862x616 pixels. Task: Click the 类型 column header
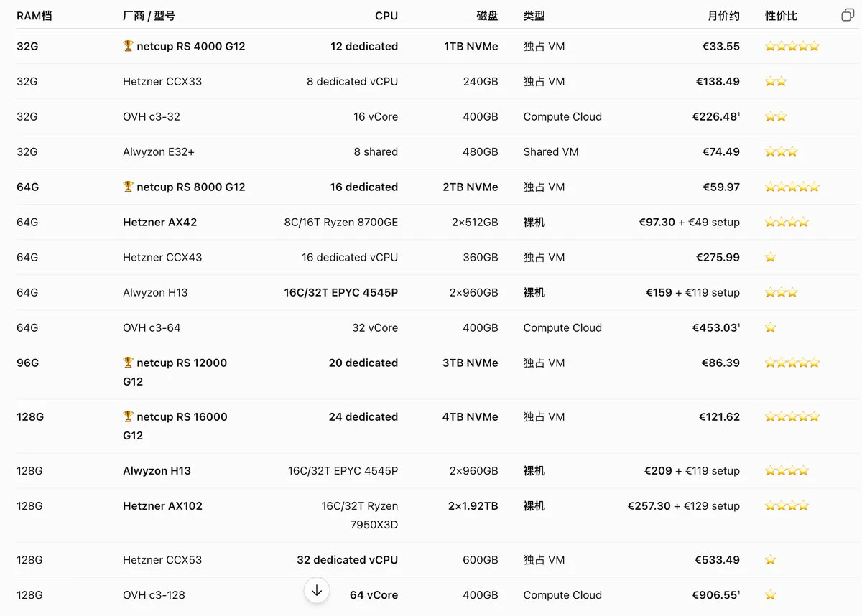click(x=534, y=15)
